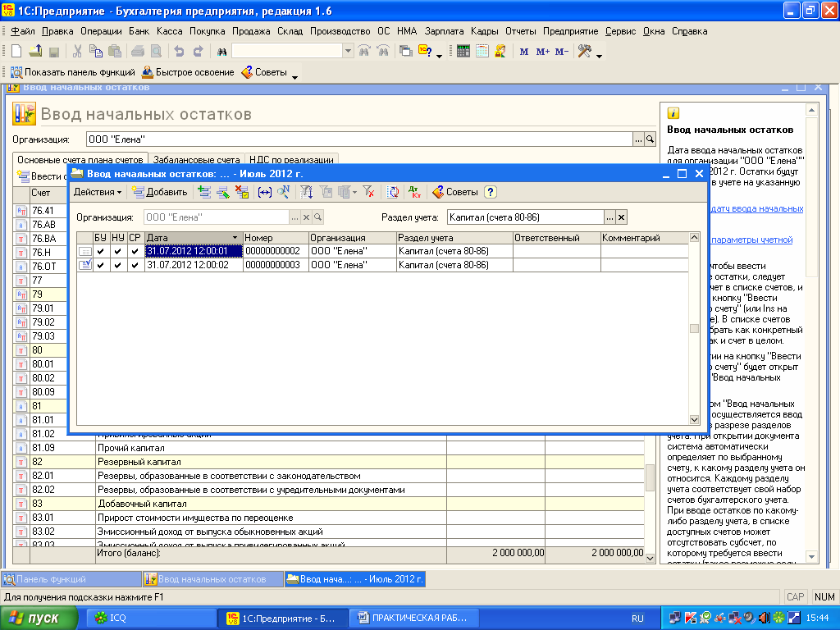Toggle СР checkmark for document 00000000002
This screenshot has height=630, width=840.
coord(135,251)
